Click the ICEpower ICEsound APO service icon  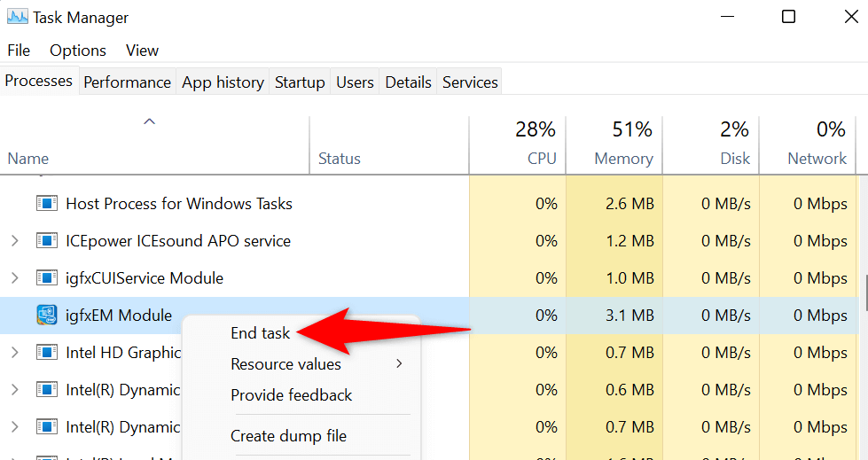pos(46,241)
